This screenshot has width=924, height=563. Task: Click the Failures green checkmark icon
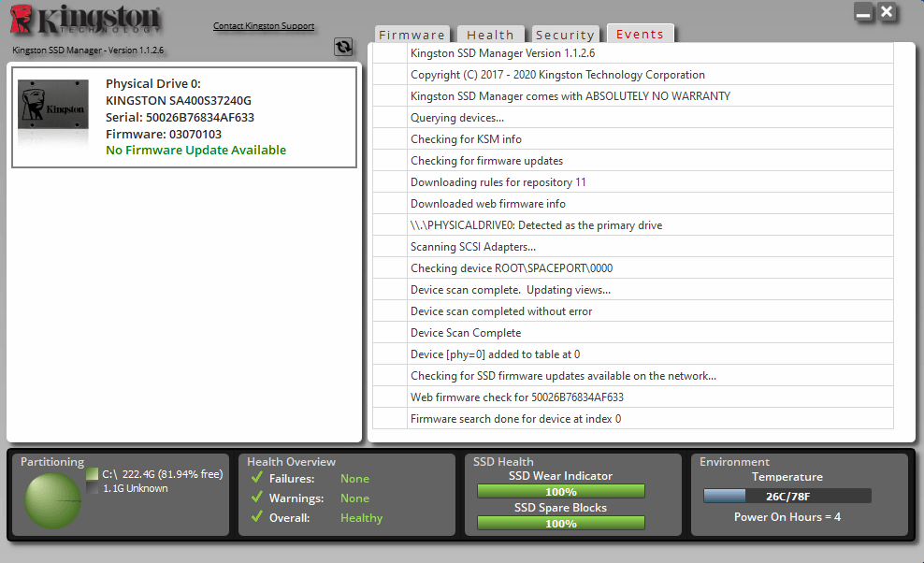click(x=257, y=478)
